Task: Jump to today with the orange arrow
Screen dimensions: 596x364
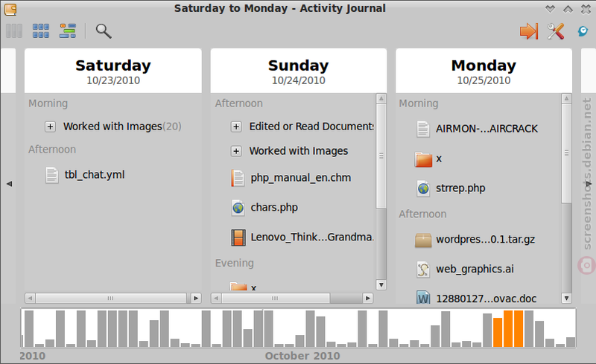Action: coord(529,31)
